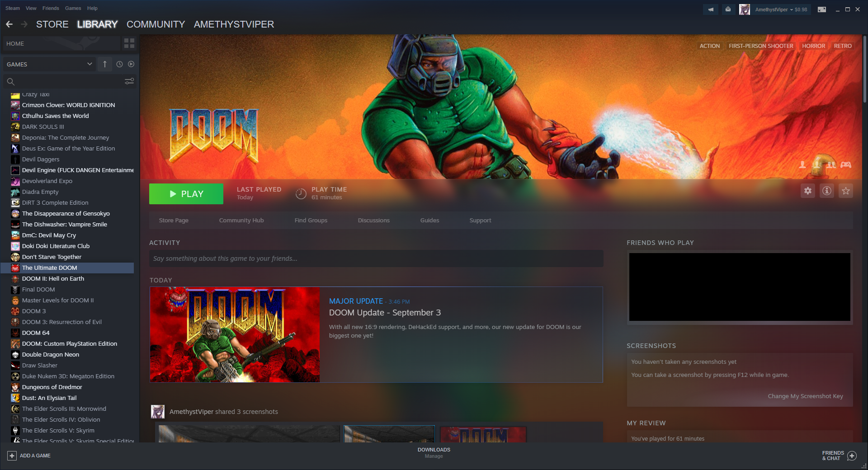Screen dimensions: 868x470
Task: Click AmethystViper avatar in activity feed
Action: click(158, 412)
